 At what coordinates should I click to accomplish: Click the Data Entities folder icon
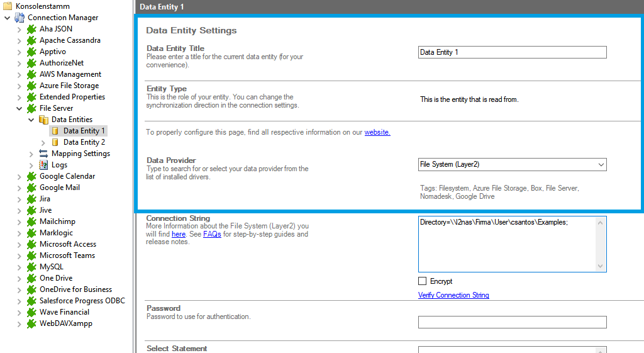pyautogui.click(x=43, y=120)
